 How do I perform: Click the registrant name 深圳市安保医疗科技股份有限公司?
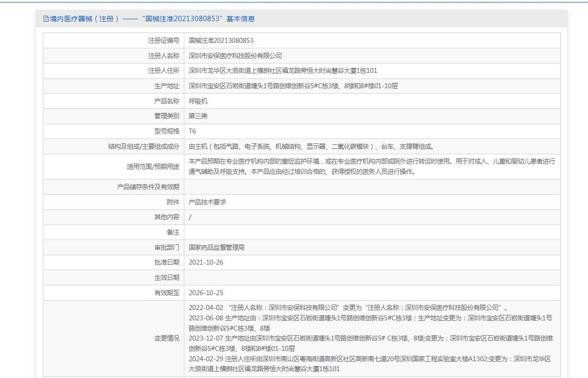pos(235,56)
